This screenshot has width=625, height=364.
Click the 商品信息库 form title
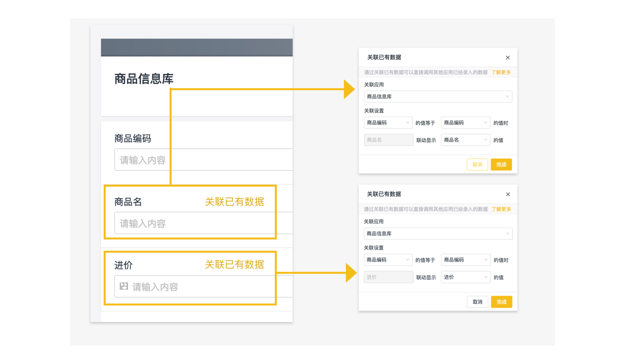(144, 79)
